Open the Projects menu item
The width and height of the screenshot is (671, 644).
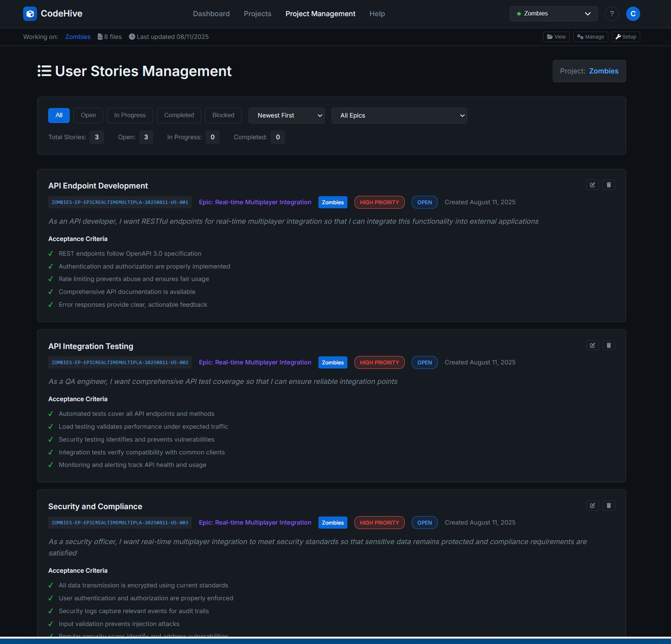coord(257,14)
